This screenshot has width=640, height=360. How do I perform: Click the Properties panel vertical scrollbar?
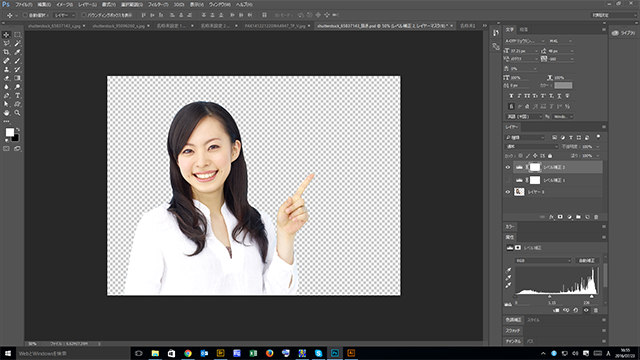[x=605, y=275]
